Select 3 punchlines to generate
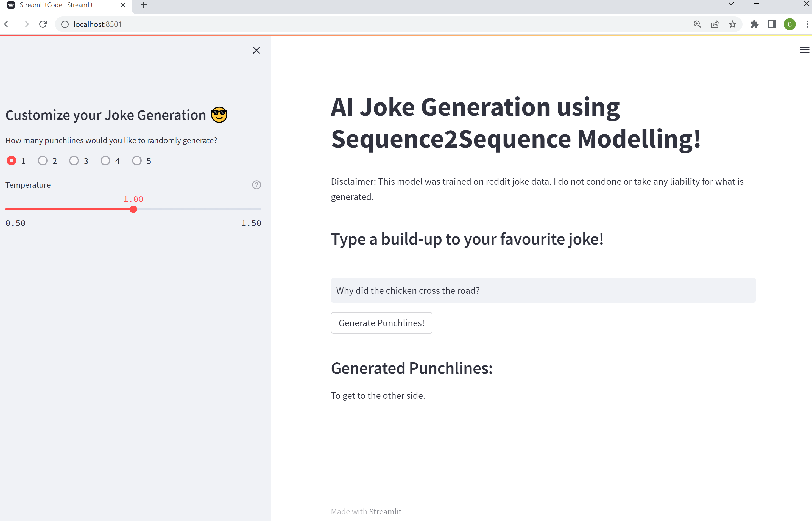The width and height of the screenshot is (812, 521). pos(74,161)
